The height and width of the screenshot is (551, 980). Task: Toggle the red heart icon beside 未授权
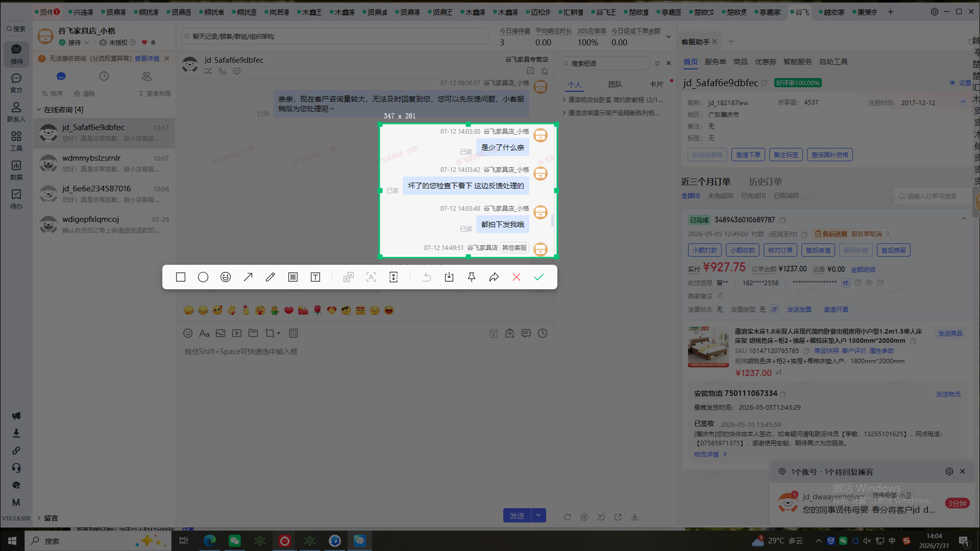[x=144, y=42]
